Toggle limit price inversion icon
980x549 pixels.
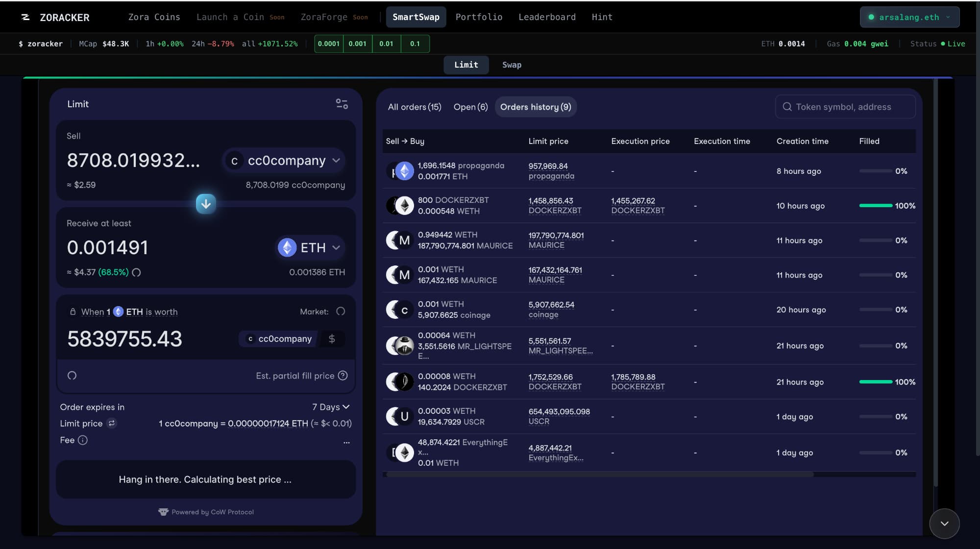[112, 423]
